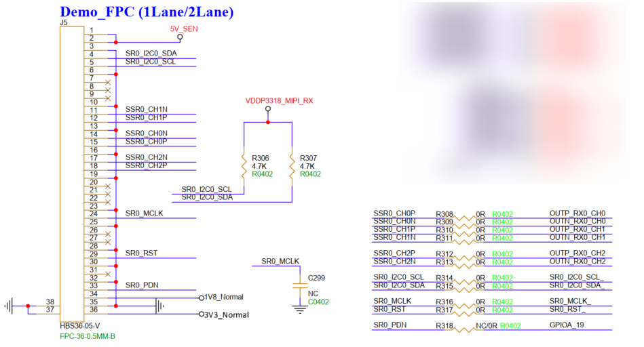
Task: Click the ground symbol below capacitor C299
Action: tap(299, 309)
